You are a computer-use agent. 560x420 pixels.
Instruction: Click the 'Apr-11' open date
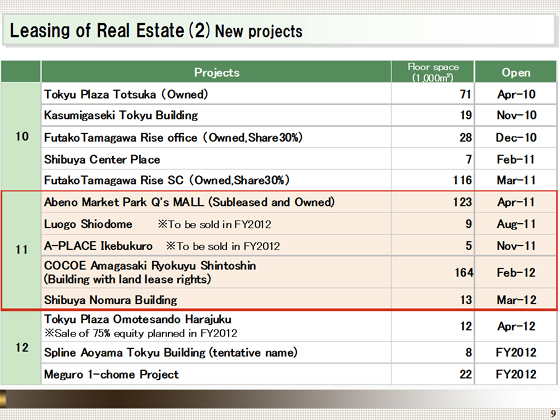[x=516, y=202]
